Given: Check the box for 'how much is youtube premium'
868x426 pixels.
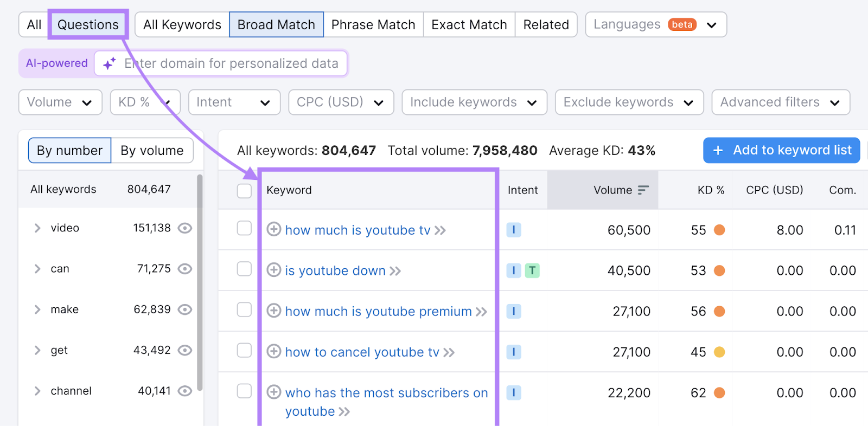Looking at the screenshot, I should click(244, 309).
